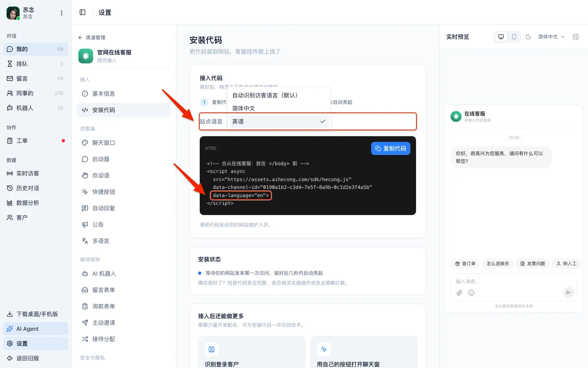
Task: Open 主动邀请 settings
Action: pos(124,323)
